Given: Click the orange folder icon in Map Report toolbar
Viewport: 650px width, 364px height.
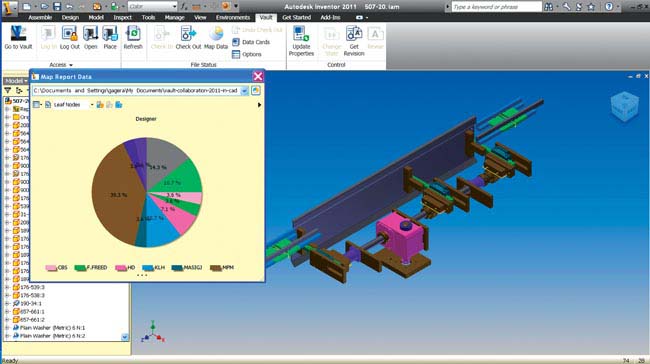Looking at the screenshot, I should (x=100, y=105).
